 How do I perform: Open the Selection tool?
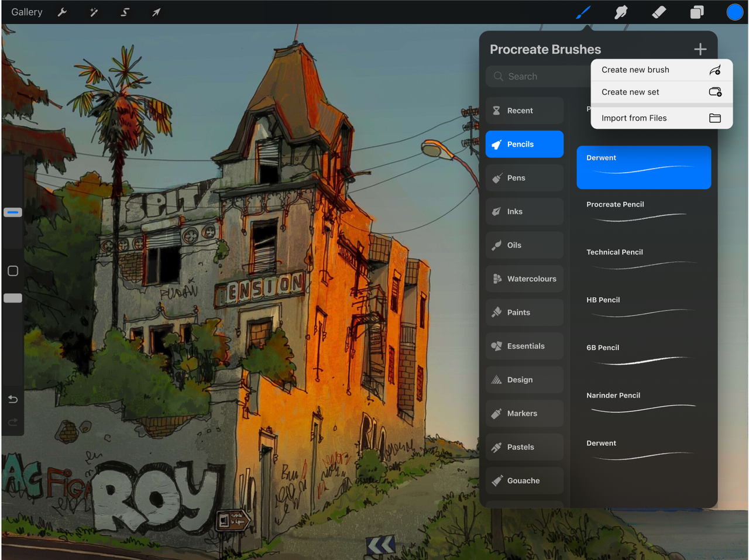coord(125,12)
